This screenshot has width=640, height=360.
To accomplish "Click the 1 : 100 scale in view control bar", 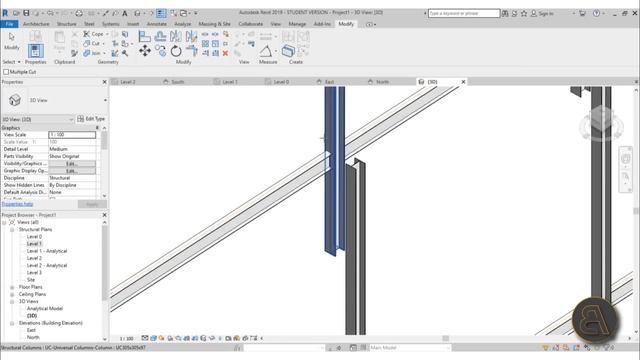I will click(127, 338).
